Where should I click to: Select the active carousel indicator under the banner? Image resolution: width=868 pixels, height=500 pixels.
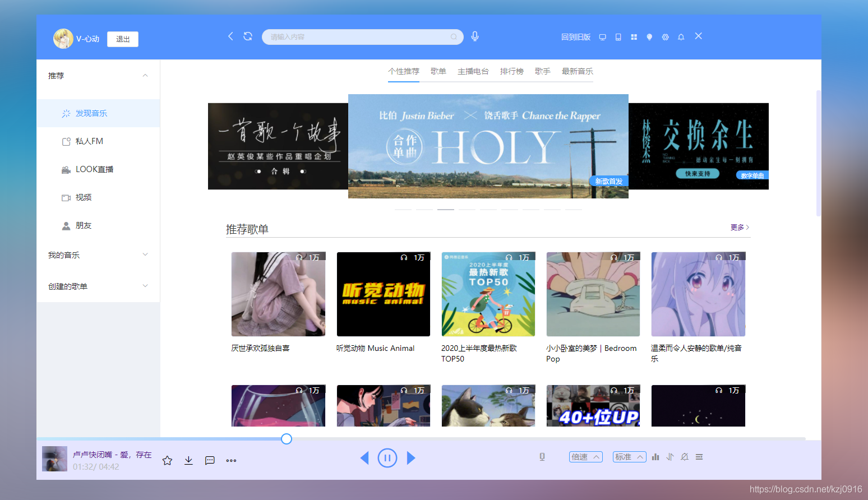[x=446, y=209]
